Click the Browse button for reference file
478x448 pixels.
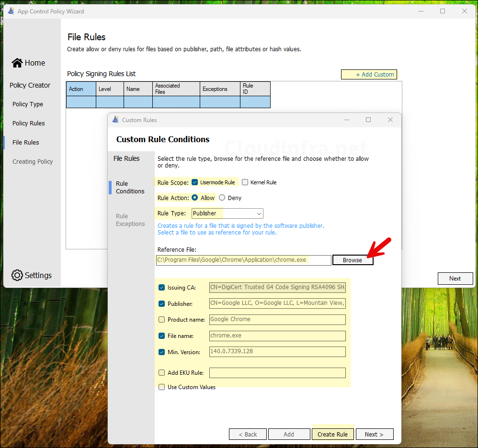352,260
